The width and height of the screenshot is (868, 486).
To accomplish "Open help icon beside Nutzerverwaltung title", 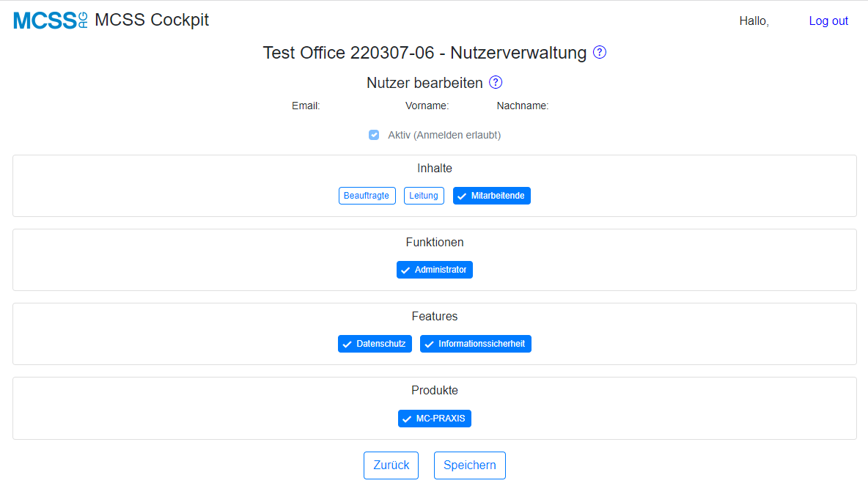I will (600, 52).
